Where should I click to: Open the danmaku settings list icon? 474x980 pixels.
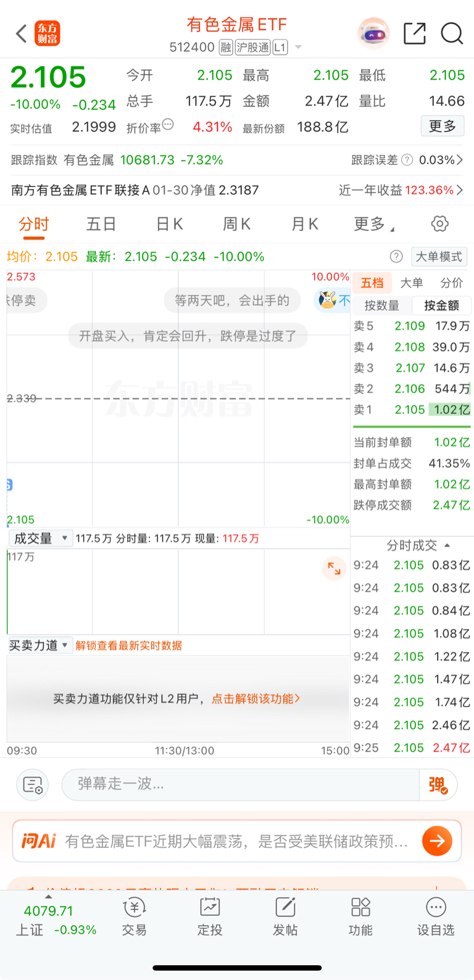tap(33, 785)
